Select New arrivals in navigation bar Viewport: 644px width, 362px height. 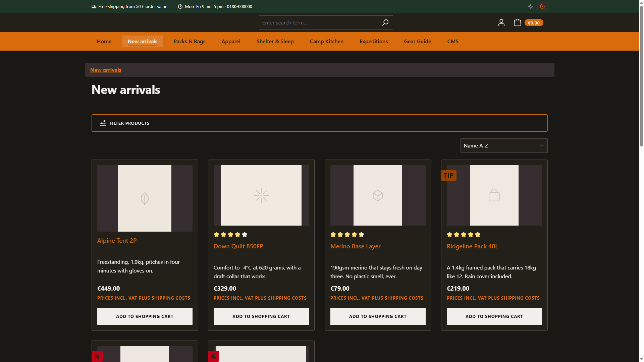[142, 41]
